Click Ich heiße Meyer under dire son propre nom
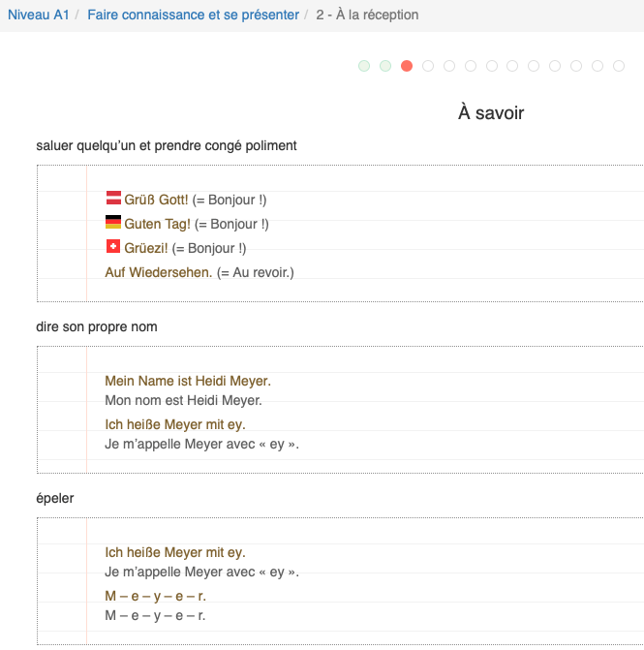Screen dimensions: 644x650 pyautogui.click(x=175, y=424)
